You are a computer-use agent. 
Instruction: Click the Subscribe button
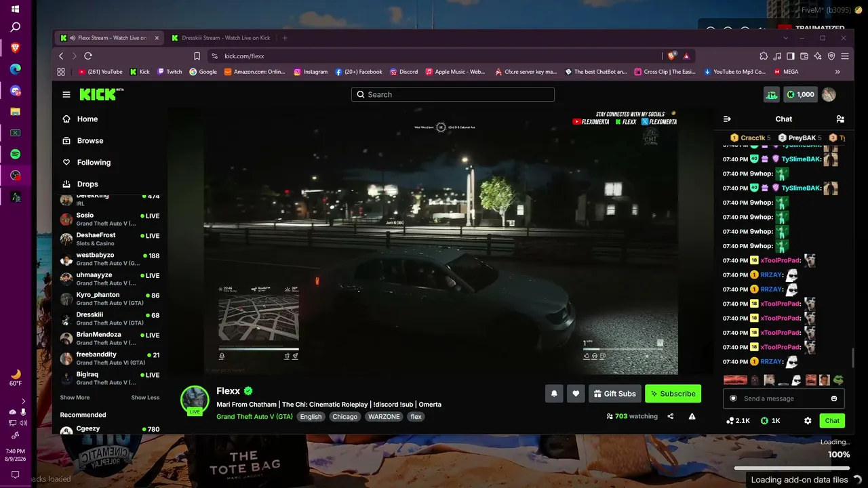[673, 394]
